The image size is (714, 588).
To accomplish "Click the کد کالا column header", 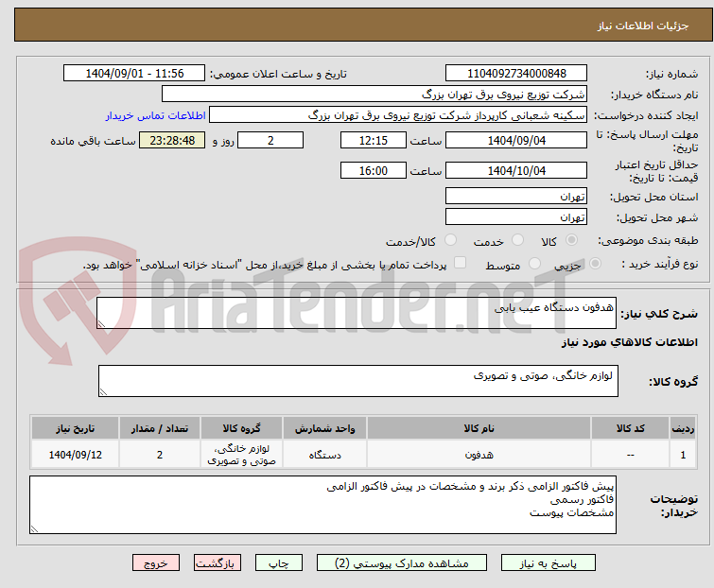I will point(630,428).
